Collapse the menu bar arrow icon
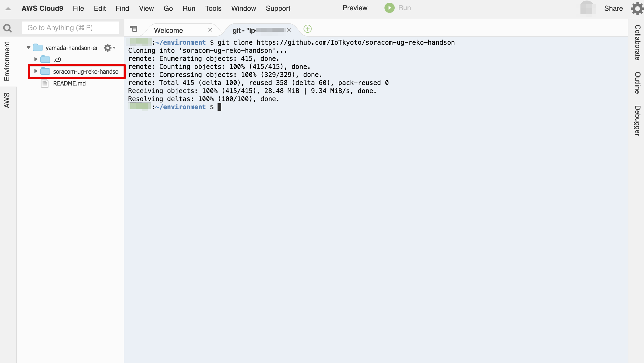The width and height of the screenshot is (644, 363). [x=8, y=9]
